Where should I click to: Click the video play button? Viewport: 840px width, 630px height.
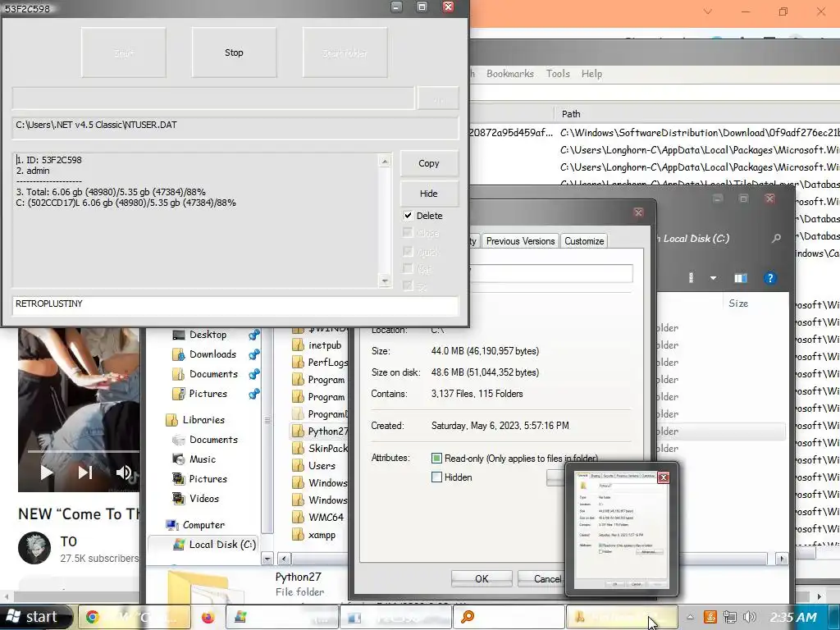click(x=47, y=472)
